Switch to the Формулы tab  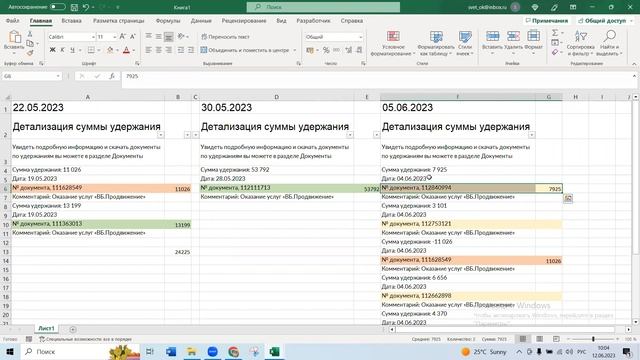[168, 20]
